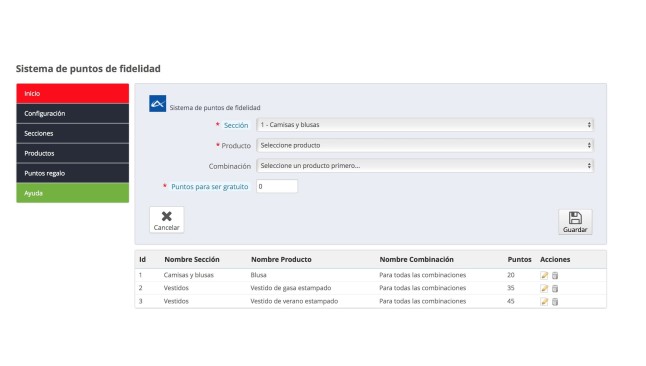This screenshot has height=366, width=646.
Task: Click the Acciones column header
Action: pyautogui.click(x=555, y=259)
